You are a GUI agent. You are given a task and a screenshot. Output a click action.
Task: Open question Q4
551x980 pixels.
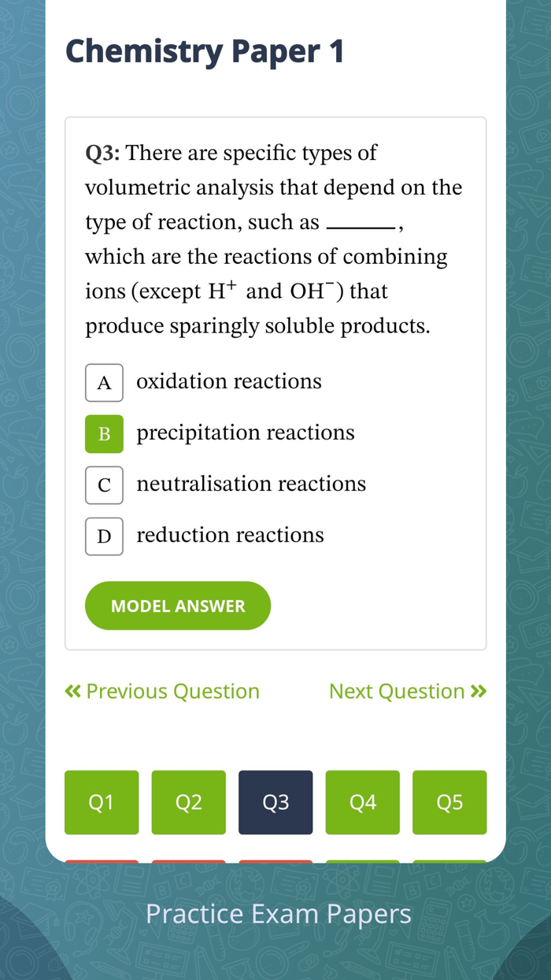click(x=362, y=802)
